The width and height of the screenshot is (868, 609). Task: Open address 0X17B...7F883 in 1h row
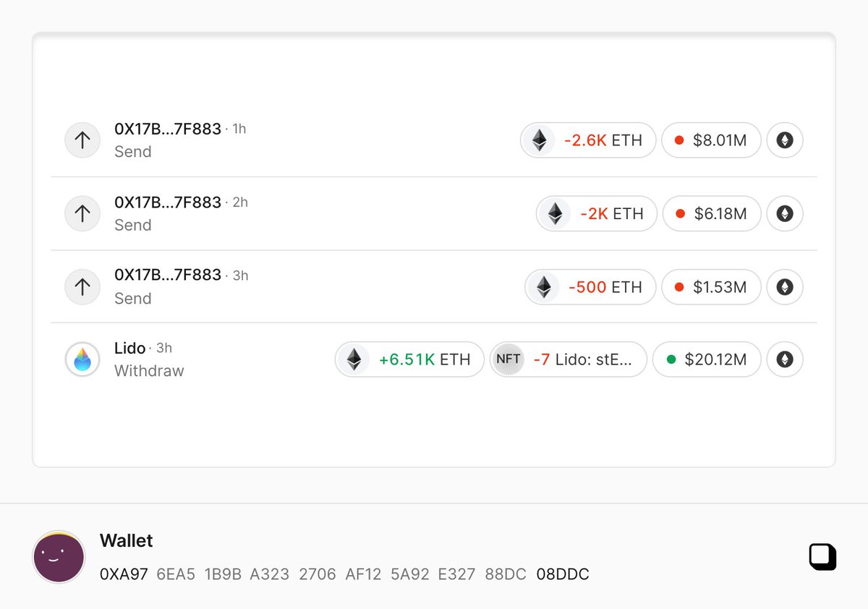click(x=168, y=129)
